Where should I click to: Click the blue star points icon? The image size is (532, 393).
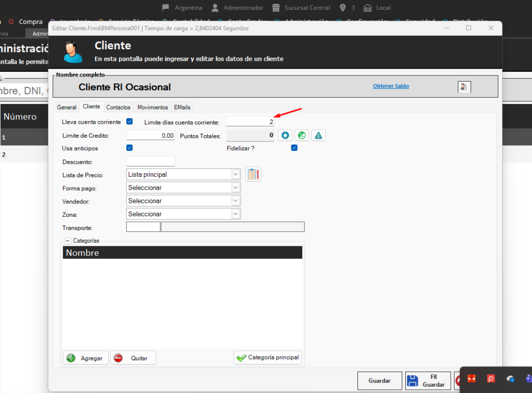285,135
